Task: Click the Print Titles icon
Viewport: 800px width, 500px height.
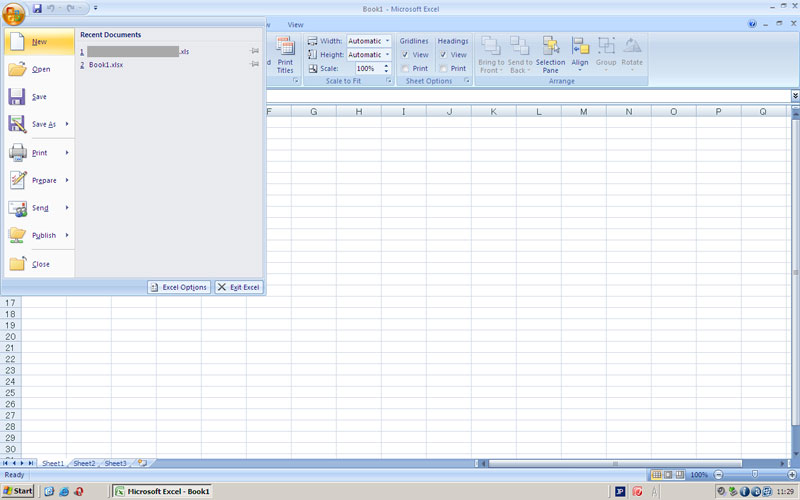Action: tap(285, 55)
